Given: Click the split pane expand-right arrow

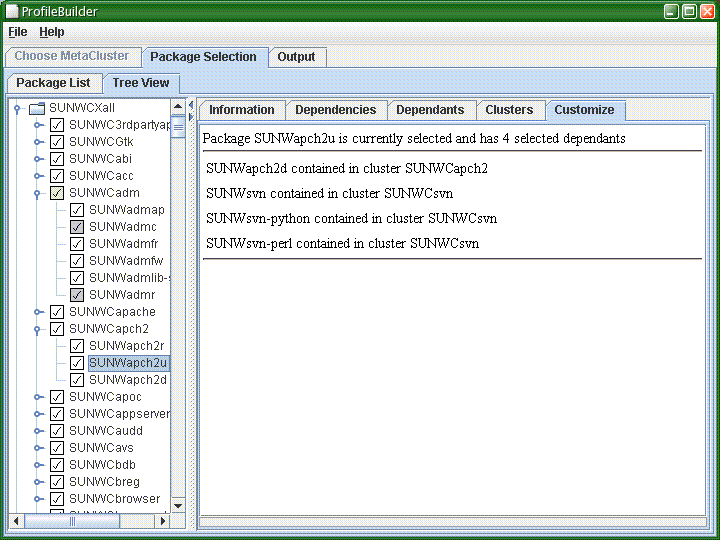Looking at the screenshot, I should (191, 117).
